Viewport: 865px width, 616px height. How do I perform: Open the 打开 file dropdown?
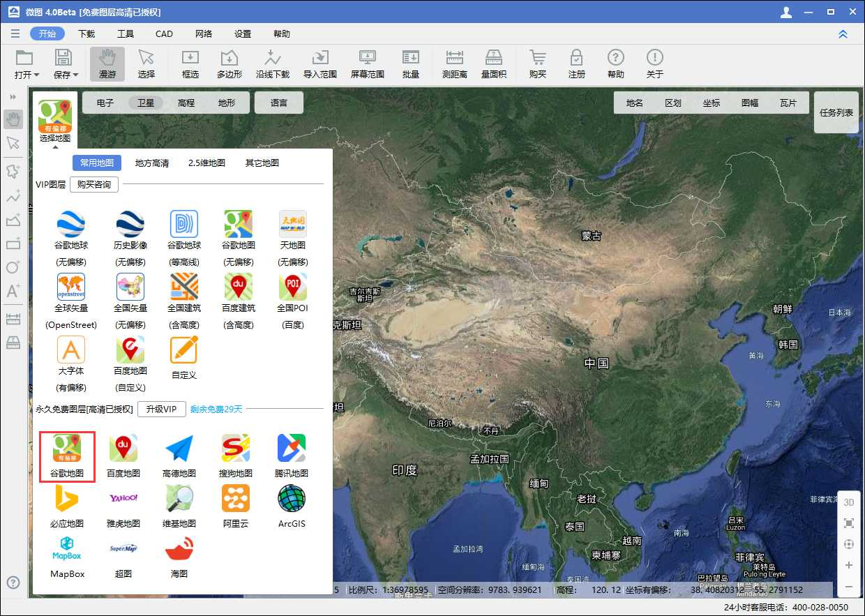(27, 64)
